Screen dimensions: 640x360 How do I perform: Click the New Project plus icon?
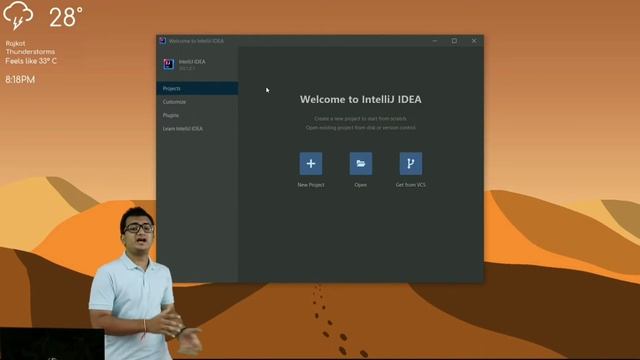pyautogui.click(x=311, y=164)
